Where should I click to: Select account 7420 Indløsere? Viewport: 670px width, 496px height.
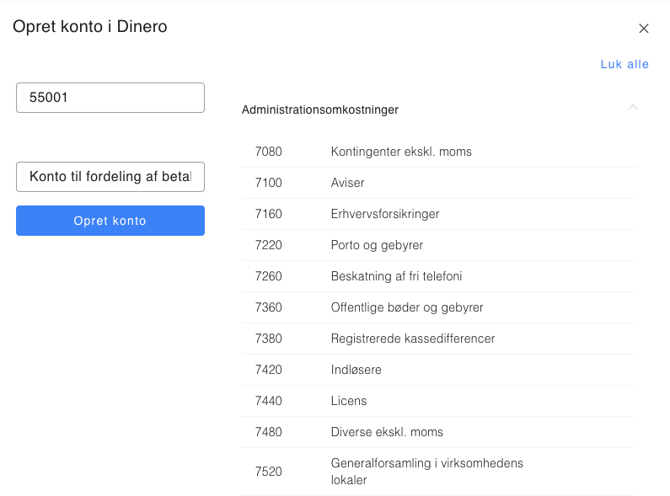439,370
